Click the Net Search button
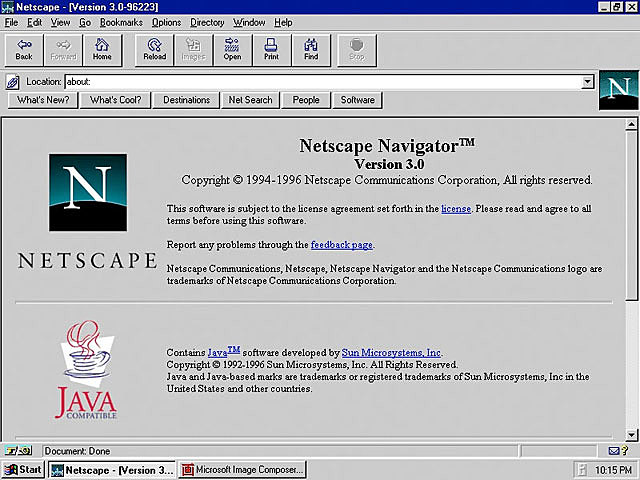The height and width of the screenshot is (480, 640). (x=250, y=100)
